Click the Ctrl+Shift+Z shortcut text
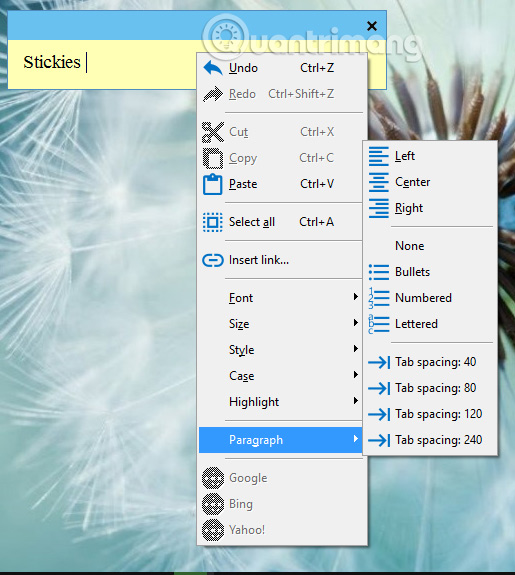The width and height of the screenshot is (515, 575). [x=301, y=94]
